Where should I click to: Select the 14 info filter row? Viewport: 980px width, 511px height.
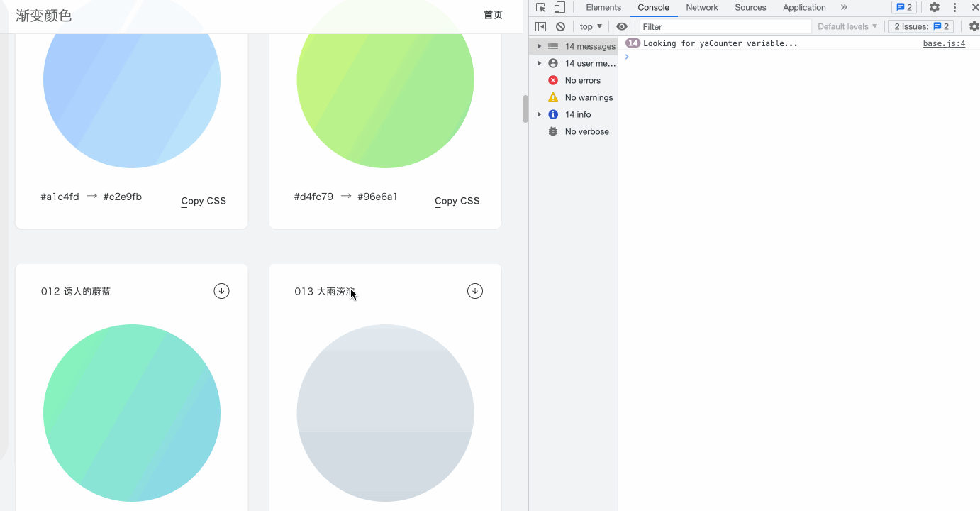coord(574,114)
